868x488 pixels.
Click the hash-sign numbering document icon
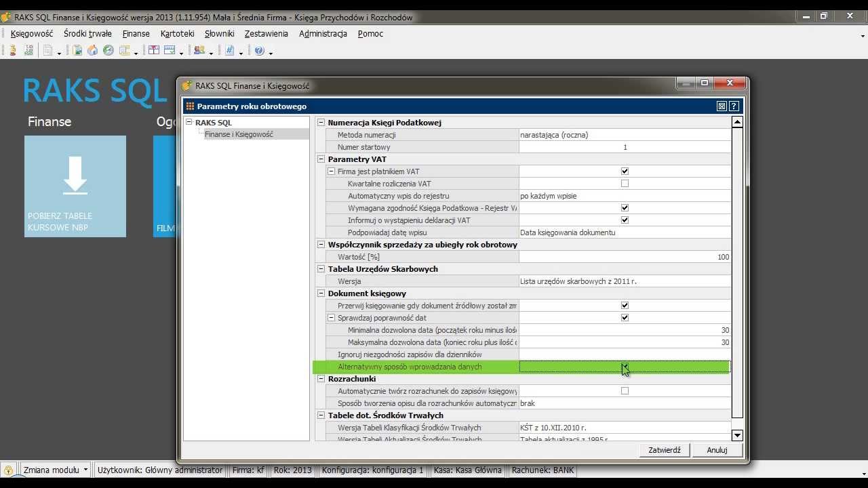[x=229, y=51]
